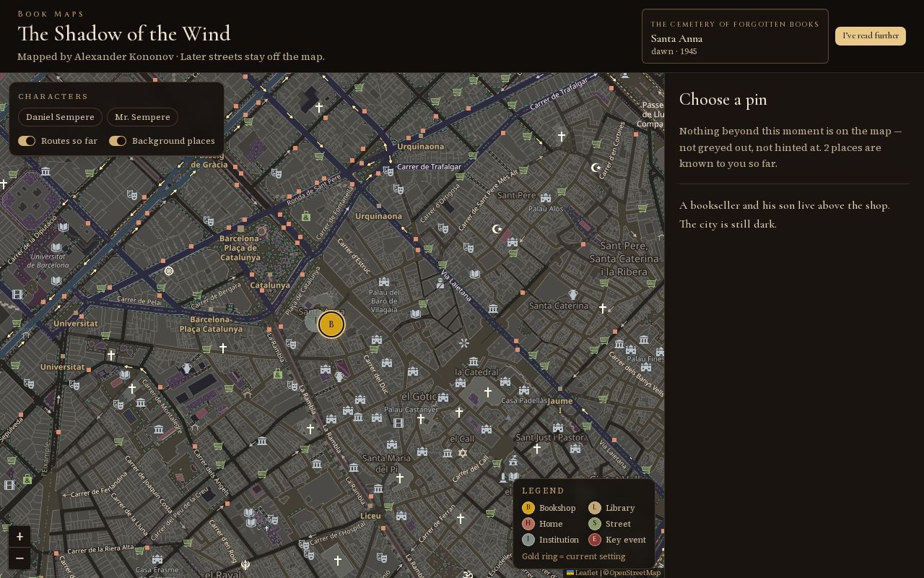Click the cross icon at Santa Maria del Pi
This screenshot has width=924, height=578.
tap(399, 478)
